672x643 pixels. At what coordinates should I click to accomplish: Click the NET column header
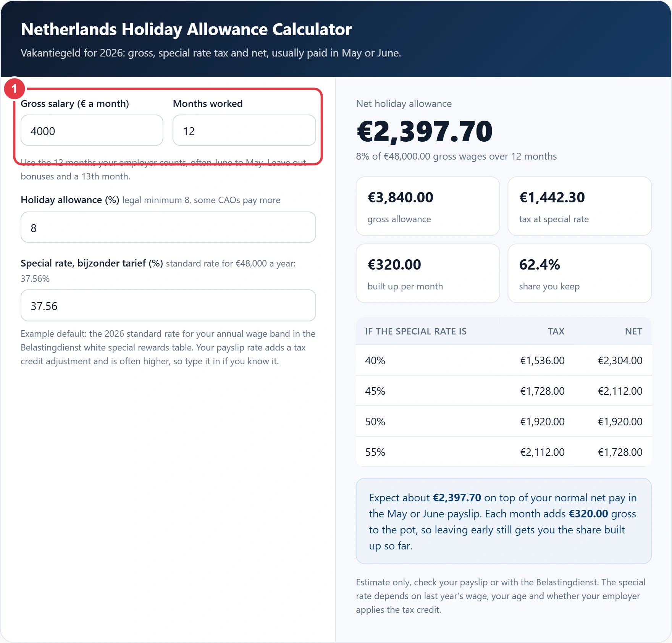coord(633,331)
